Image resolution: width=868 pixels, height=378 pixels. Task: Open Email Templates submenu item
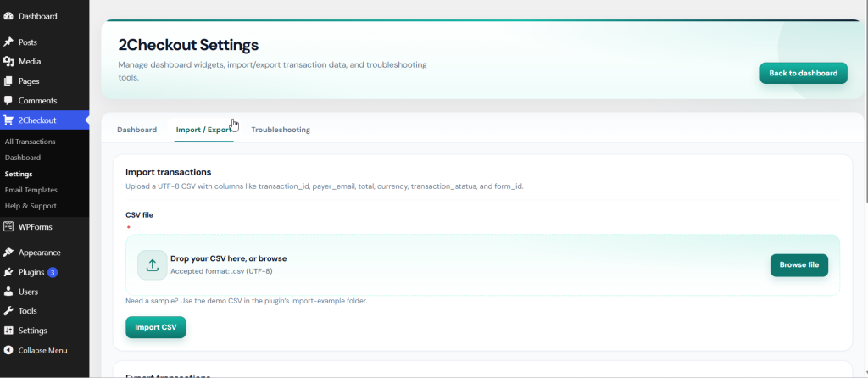31,190
